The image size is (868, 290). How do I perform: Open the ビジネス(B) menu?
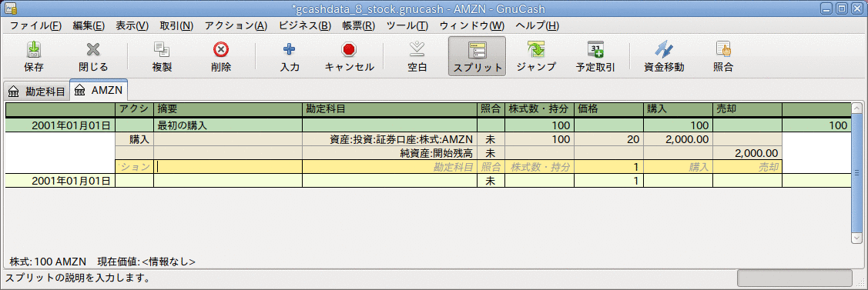pos(305,25)
